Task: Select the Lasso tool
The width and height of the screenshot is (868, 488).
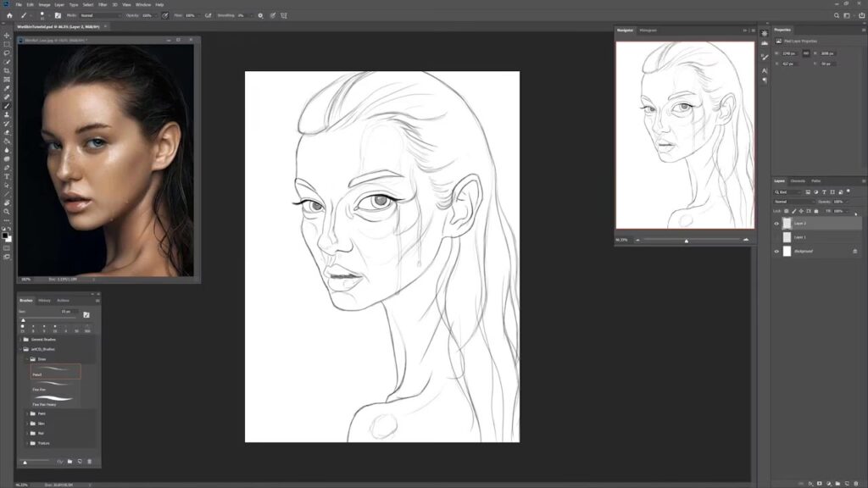Action: click(x=7, y=53)
